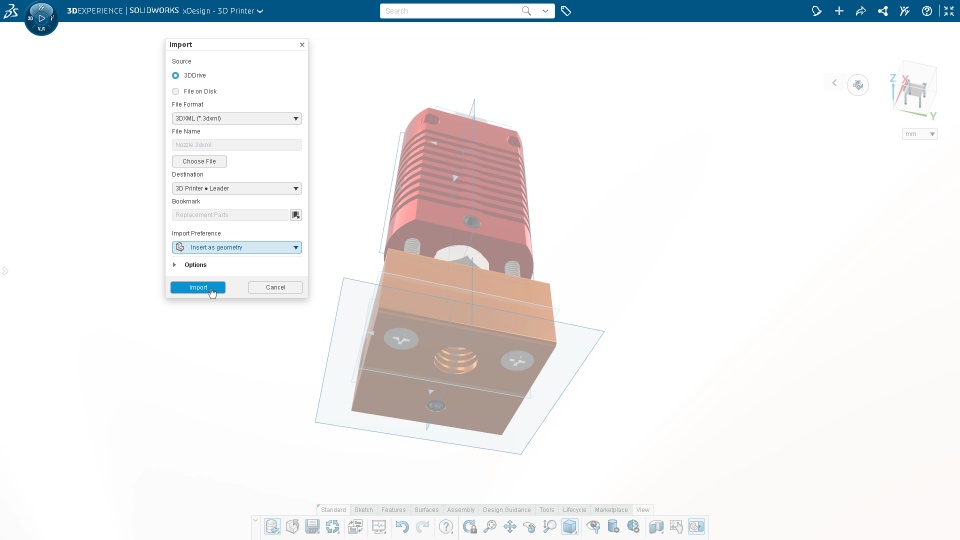Click the collapse fullscreen arrows icon
The image size is (960, 540).
pos(948,11)
